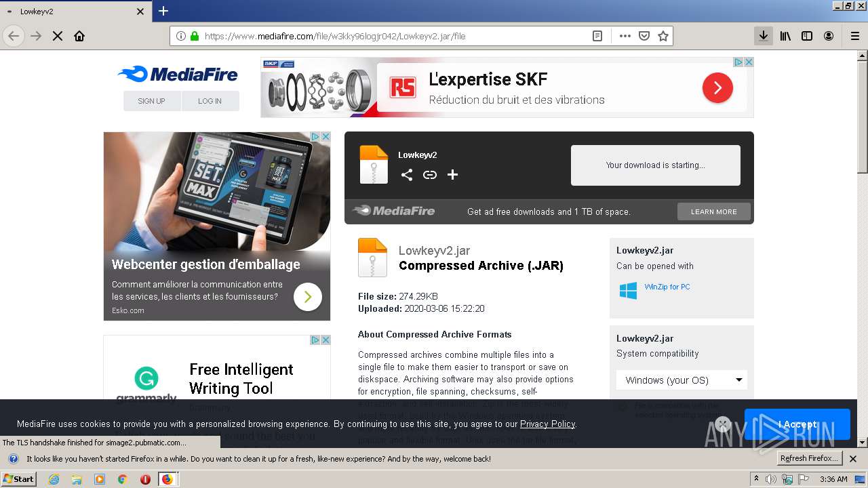Click LOG IN button
The width and height of the screenshot is (868, 488).
(x=210, y=101)
